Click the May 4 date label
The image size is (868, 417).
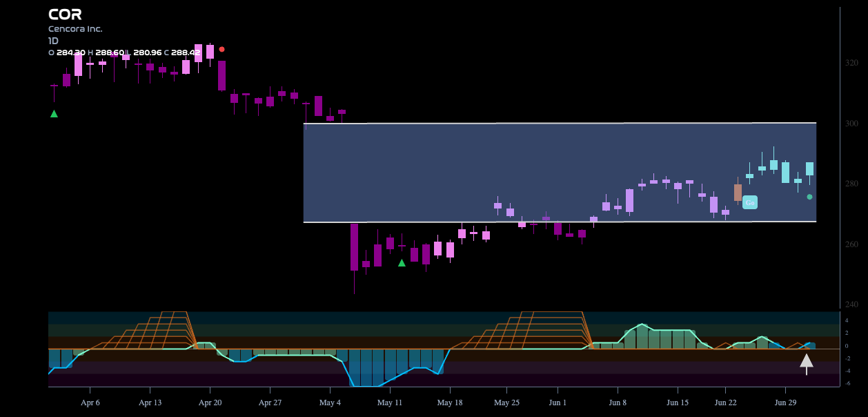(330, 403)
